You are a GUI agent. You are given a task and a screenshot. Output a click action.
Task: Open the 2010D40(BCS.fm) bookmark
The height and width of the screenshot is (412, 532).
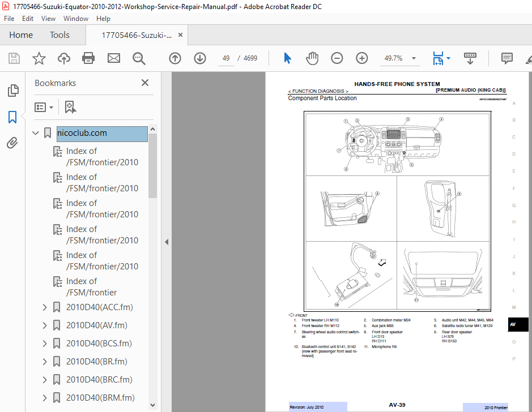point(99,344)
